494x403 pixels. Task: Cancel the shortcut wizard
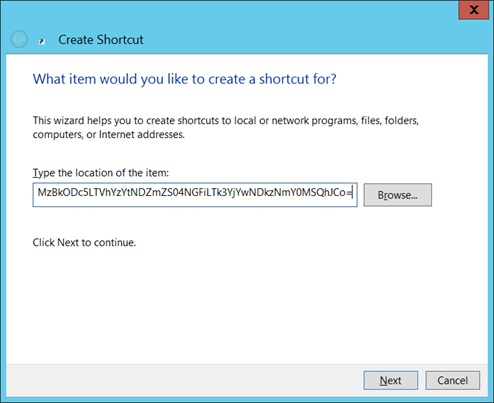[x=453, y=380]
